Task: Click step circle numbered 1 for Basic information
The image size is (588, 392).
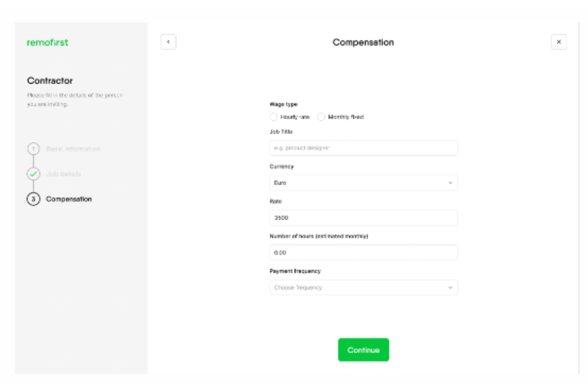Action: (x=34, y=149)
